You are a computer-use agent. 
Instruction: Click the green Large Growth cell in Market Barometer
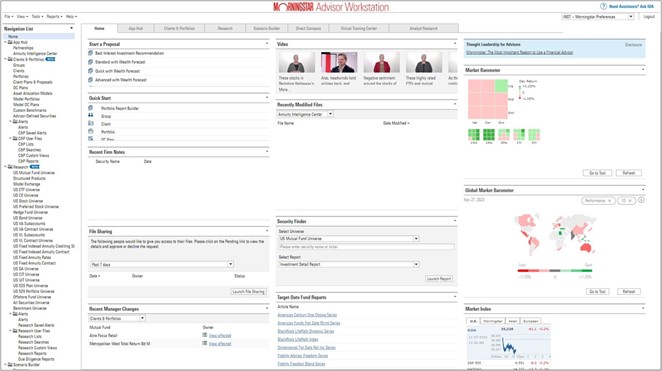[x=501, y=86]
